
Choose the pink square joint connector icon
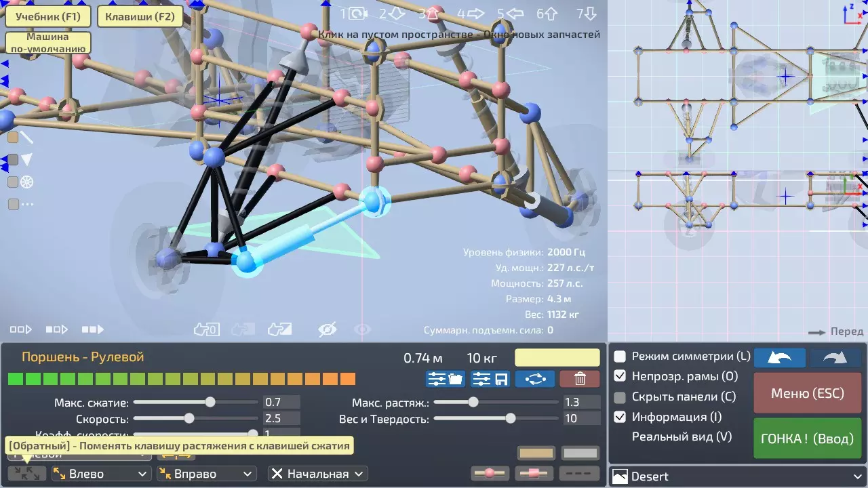coord(534,473)
